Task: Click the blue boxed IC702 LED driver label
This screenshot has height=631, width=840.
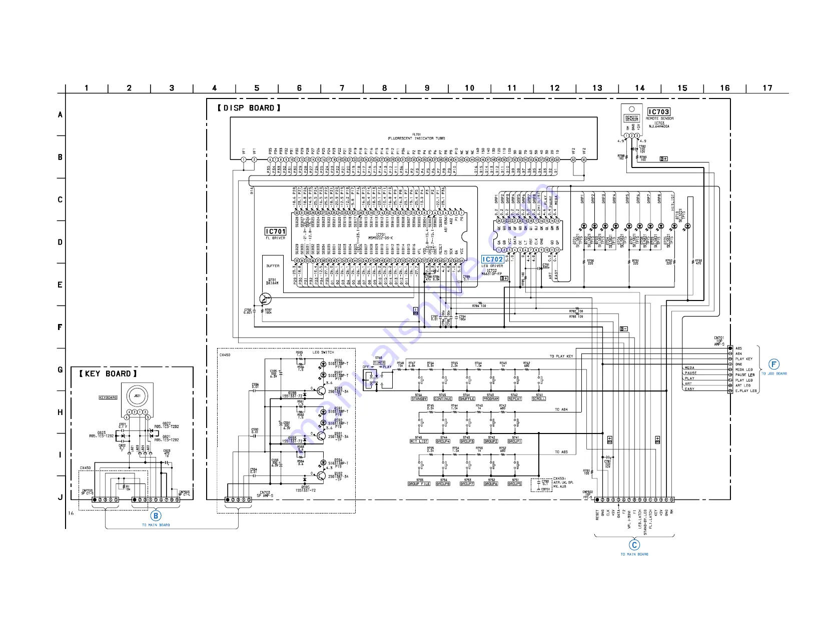Action: (492, 259)
